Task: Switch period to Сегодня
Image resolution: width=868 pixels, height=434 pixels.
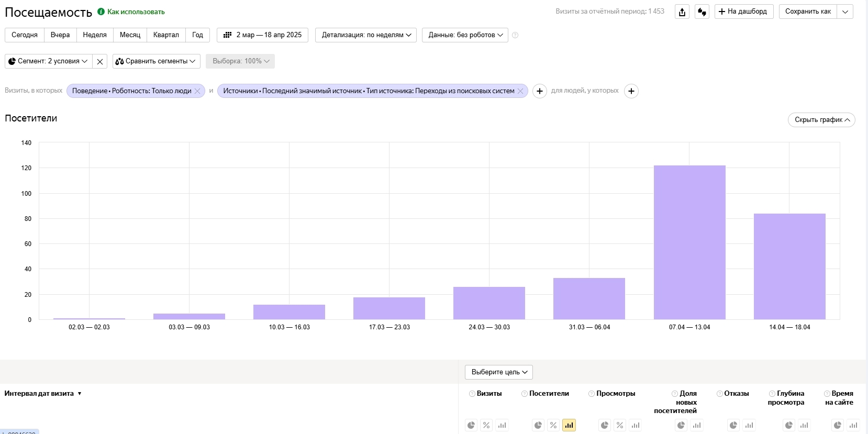Action: click(x=25, y=35)
